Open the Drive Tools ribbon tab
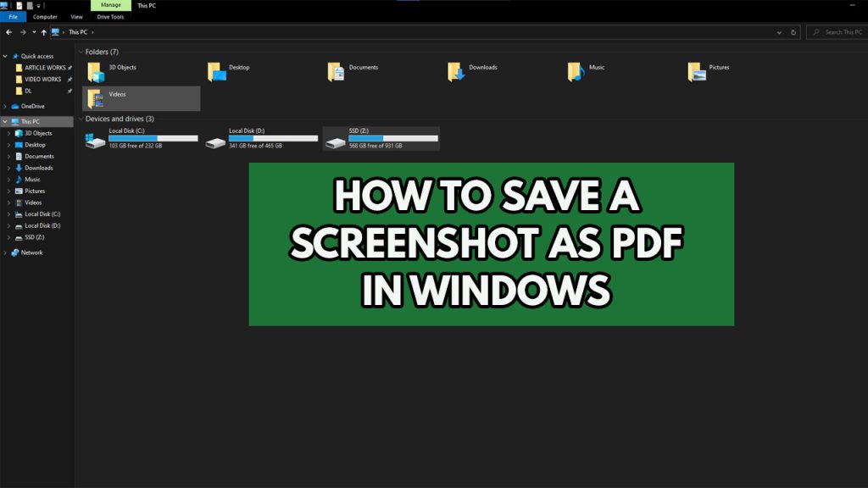Screen dimensions: 868x488 point(110,16)
